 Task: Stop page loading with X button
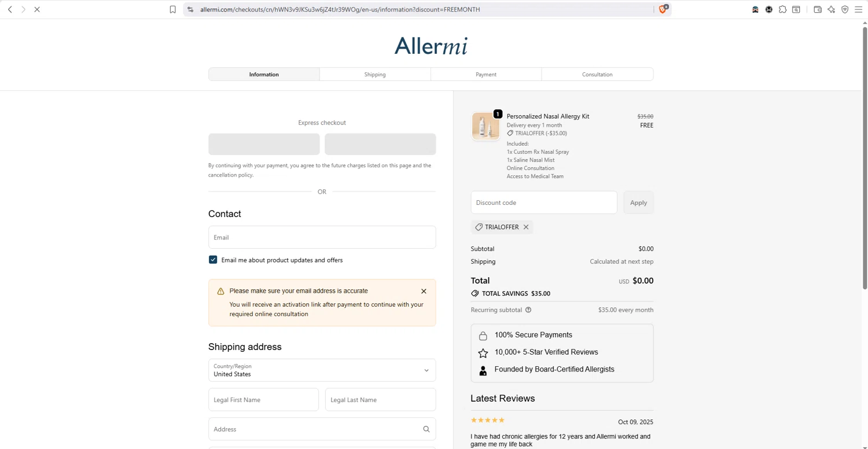(x=37, y=9)
